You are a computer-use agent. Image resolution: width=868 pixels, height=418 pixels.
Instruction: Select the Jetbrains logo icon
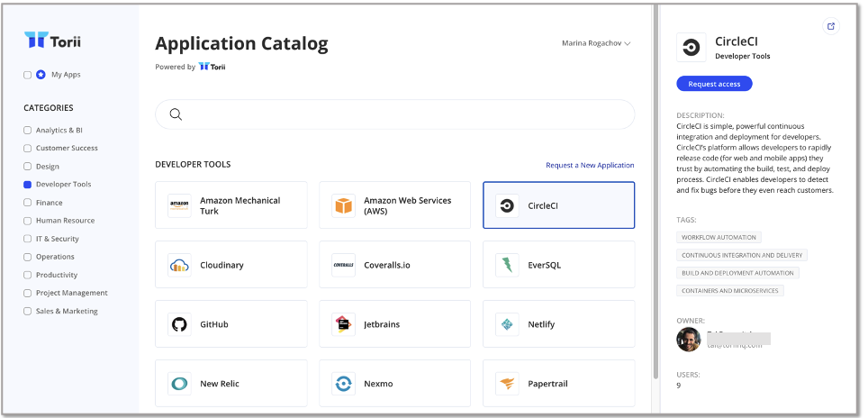click(343, 324)
